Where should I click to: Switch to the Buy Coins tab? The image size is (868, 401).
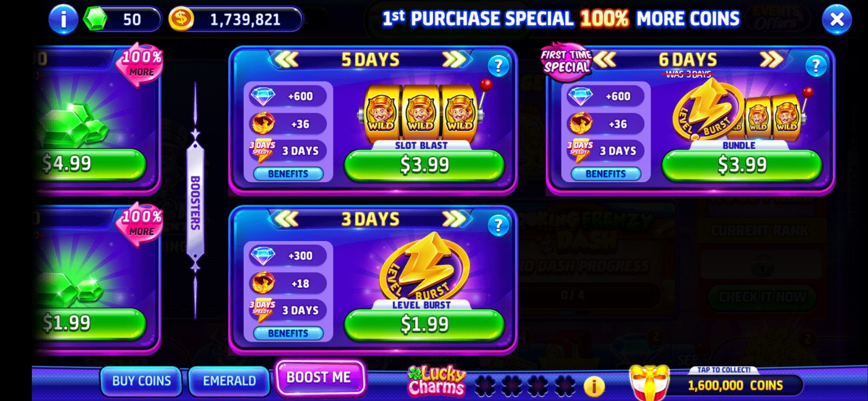tap(141, 381)
